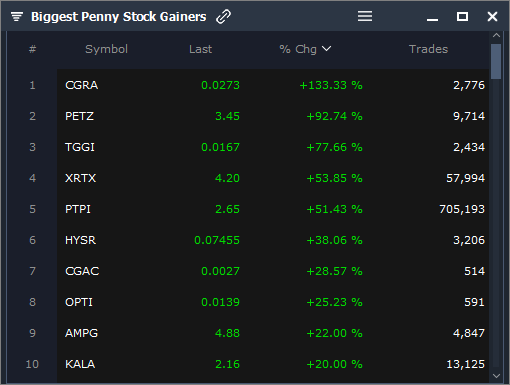510x385 pixels.
Task: Toggle sort chevron next to % Chg
Action: (327, 49)
